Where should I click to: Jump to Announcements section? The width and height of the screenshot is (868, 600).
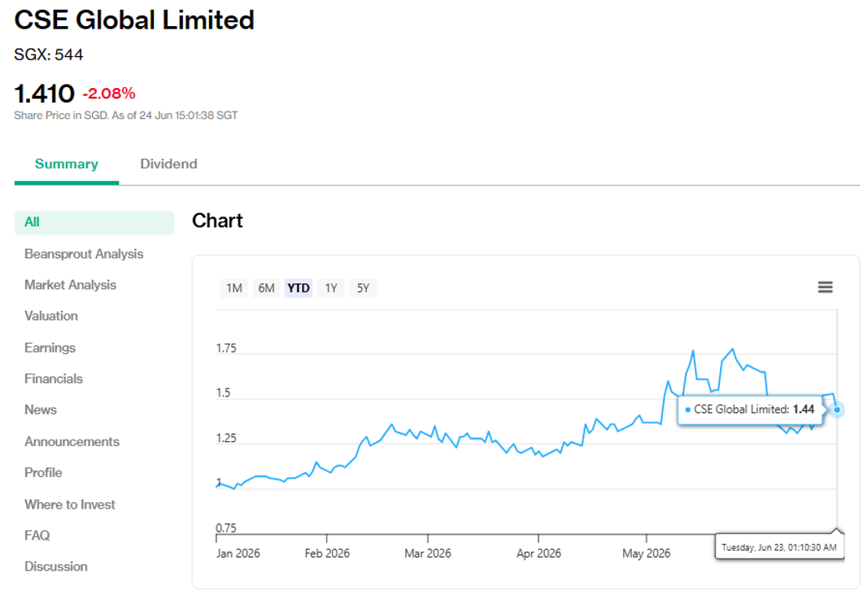(72, 441)
